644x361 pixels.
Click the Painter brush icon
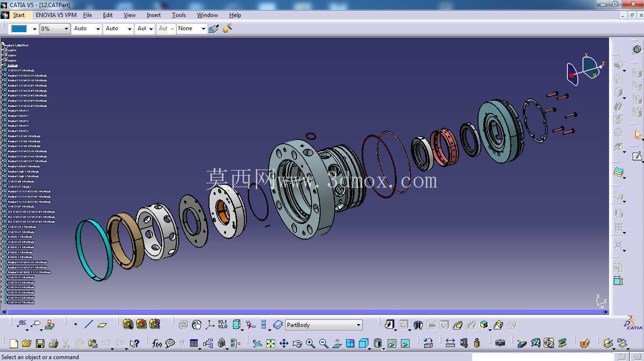click(x=214, y=28)
